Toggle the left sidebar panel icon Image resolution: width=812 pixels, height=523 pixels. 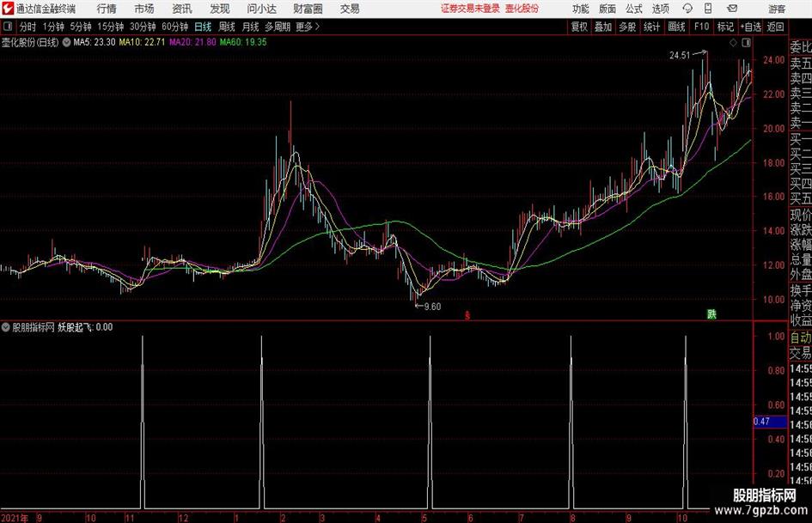click(x=8, y=27)
